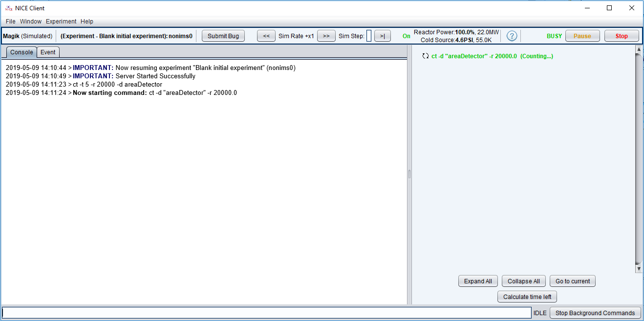Stop the running experiment
The image size is (644, 321).
pyautogui.click(x=621, y=36)
